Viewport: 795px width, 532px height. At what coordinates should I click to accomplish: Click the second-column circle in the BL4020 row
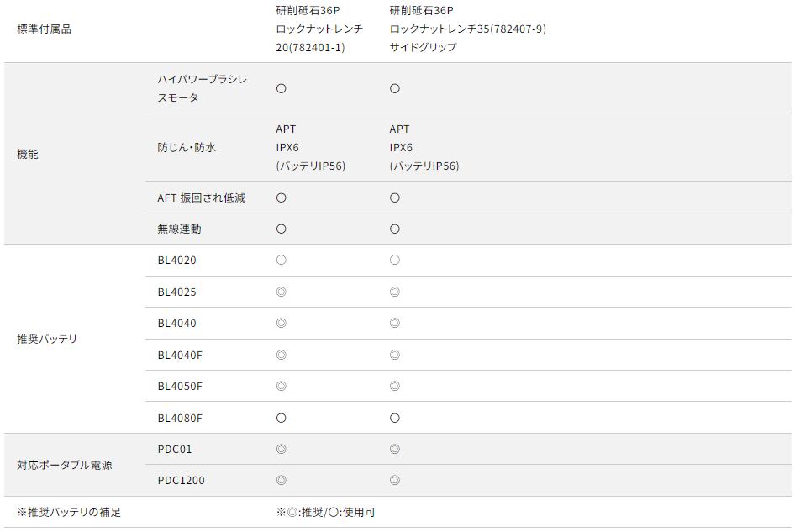pyautogui.click(x=394, y=261)
